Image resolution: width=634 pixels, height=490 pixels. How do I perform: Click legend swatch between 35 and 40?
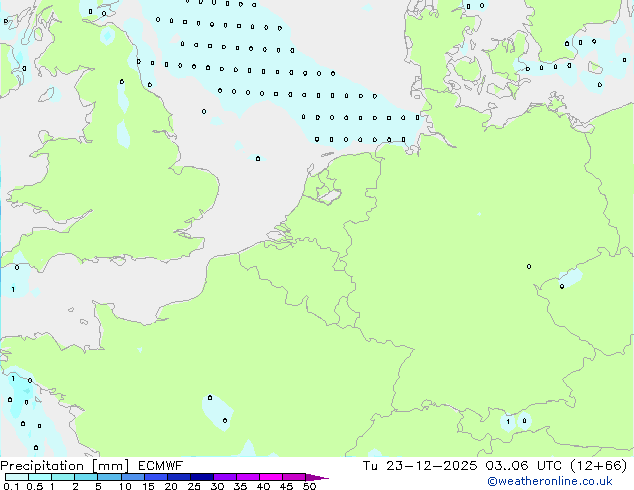point(248,477)
